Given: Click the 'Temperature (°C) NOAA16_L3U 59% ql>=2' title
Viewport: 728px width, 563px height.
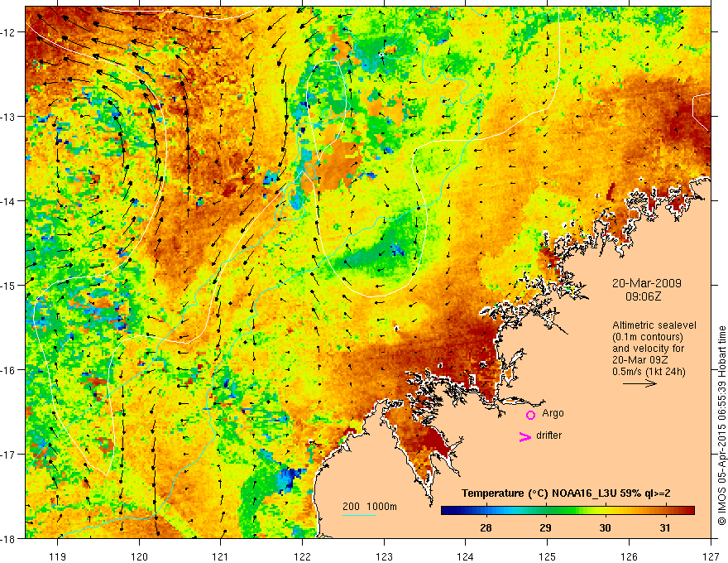Looking at the screenshot, I should 566,493.
